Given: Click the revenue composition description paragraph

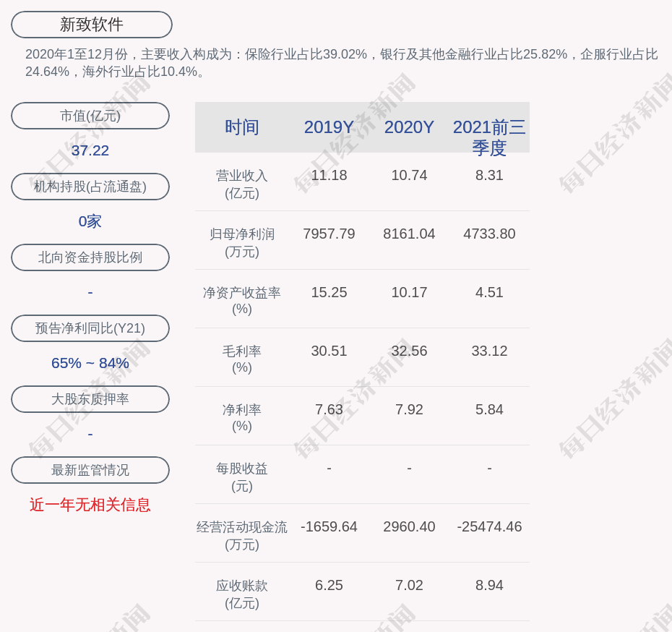Looking at the screenshot, I should point(342,63).
